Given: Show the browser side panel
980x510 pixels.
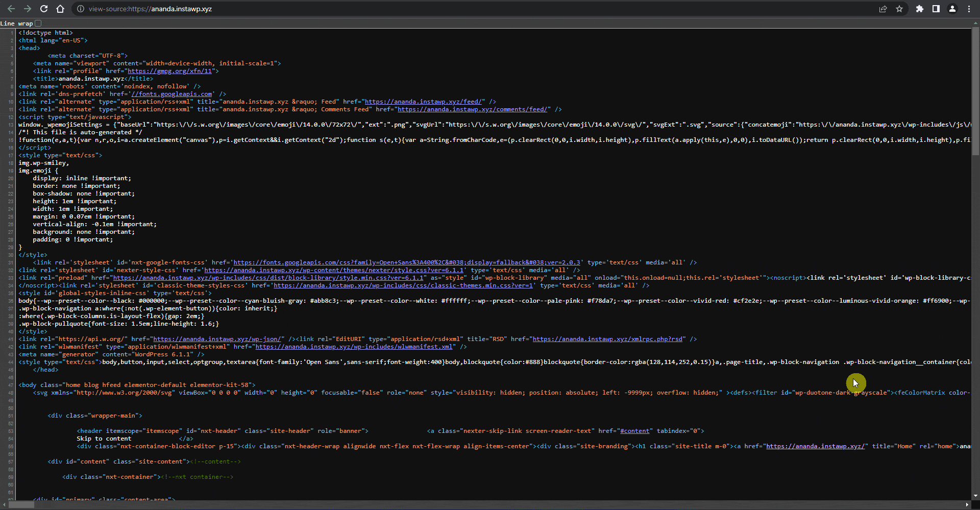Looking at the screenshot, I should click(x=936, y=9).
